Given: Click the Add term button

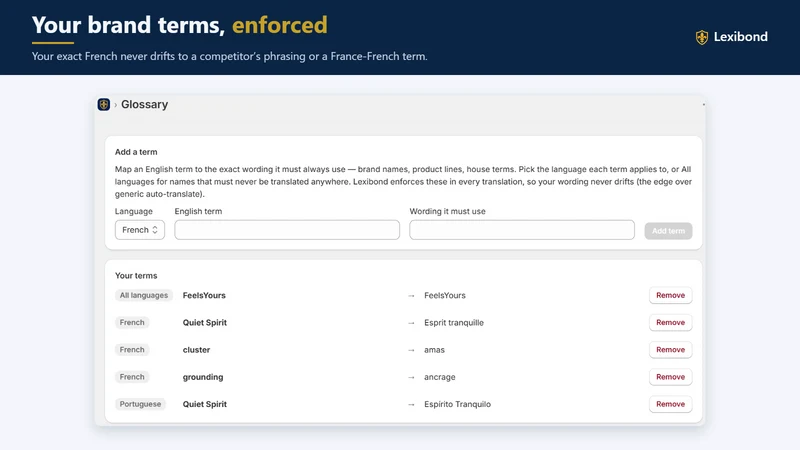Looking at the screenshot, I should pyautogui.click(x=668, y=231).
